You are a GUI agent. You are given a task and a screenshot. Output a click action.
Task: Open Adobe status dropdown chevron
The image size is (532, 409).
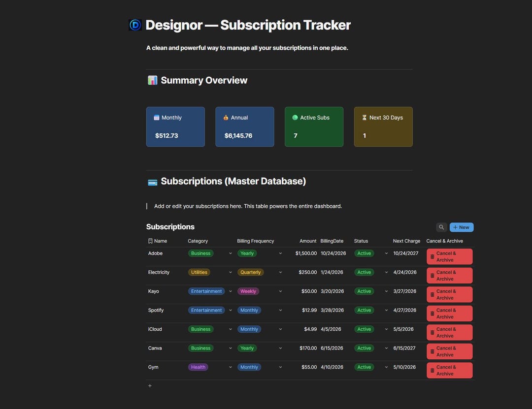[386, 253]
